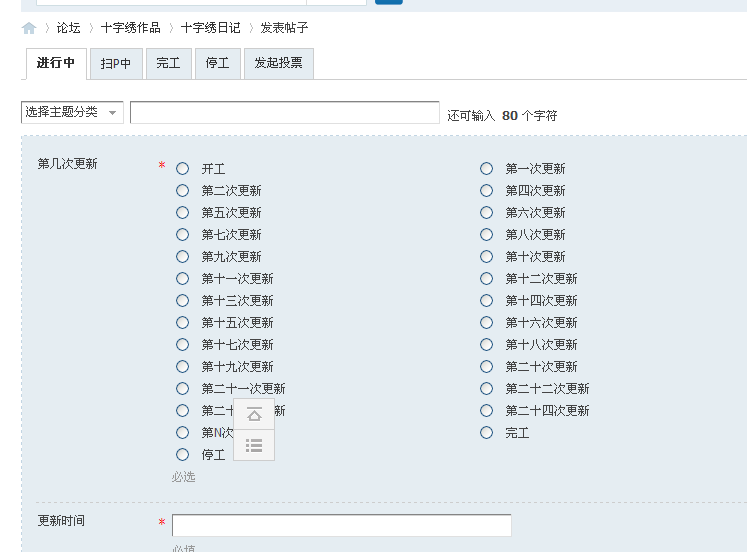Click the scroll-to-top floating icon

pyautogui.click(x=254, y=415)
